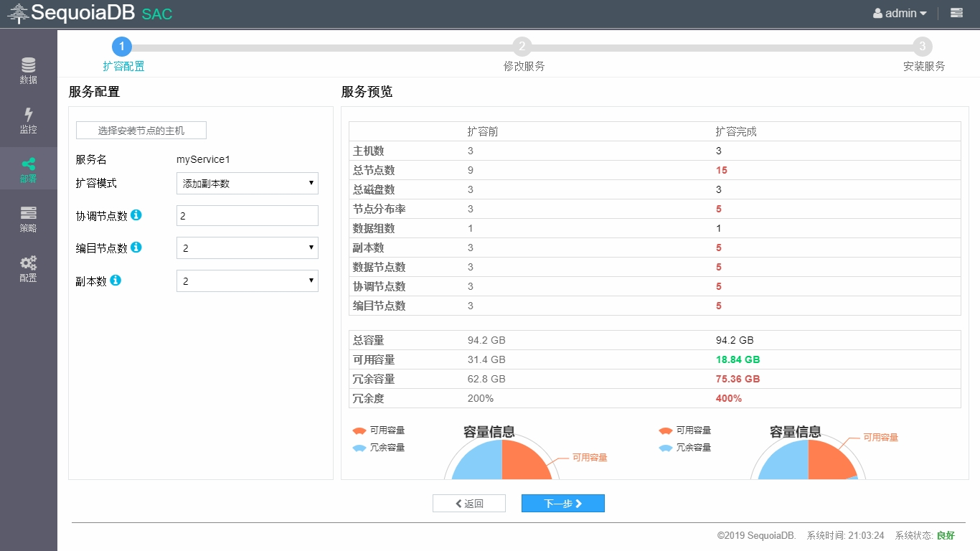Toggle 冗余容量 legend in left chart
The image size is (980, 551).
pyautogui.click(x=379, y=448)
